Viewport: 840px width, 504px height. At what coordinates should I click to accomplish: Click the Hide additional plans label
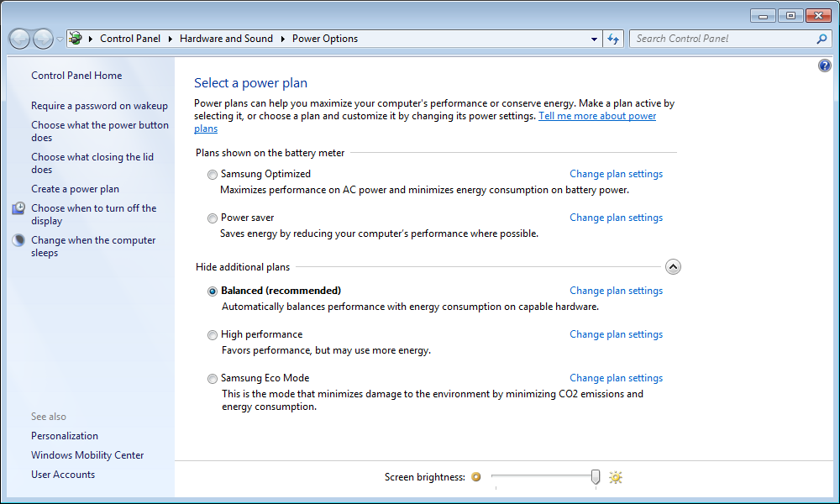tap(243, 267)
